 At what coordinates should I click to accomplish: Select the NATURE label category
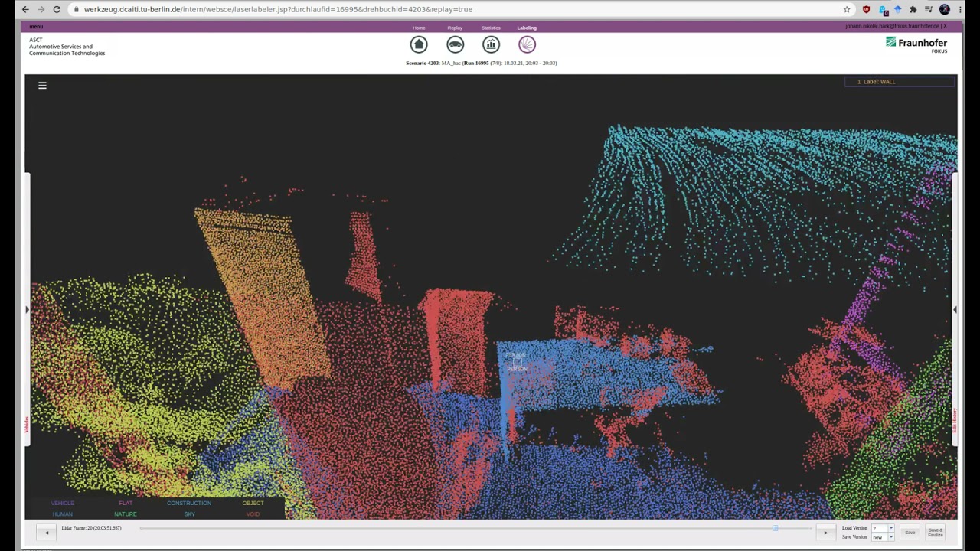tap(126, 514)
